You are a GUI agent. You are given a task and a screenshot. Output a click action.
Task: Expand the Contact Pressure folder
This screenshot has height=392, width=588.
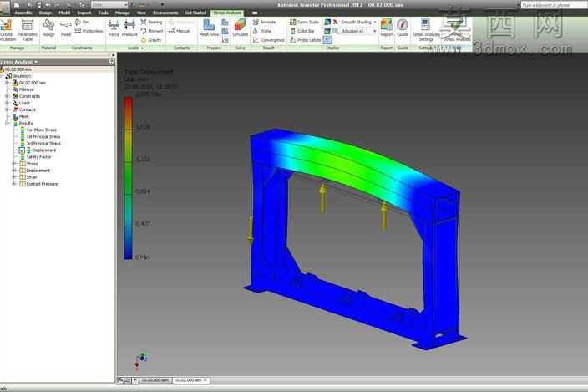tap(14, 184)
